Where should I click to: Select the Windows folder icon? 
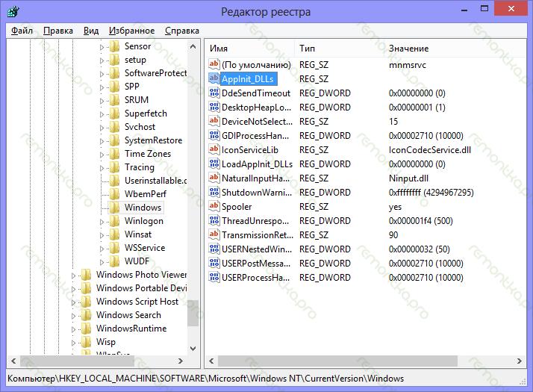(114, 208)
